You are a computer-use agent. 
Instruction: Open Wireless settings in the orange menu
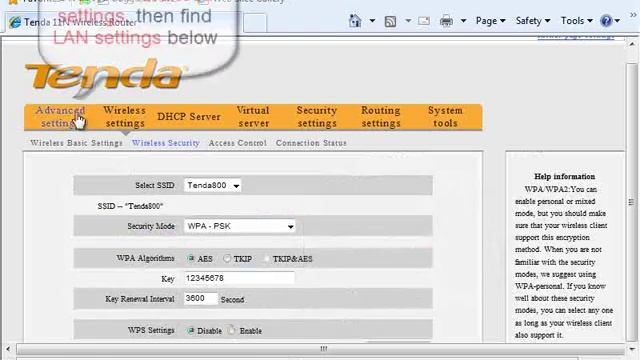[124, 117]
